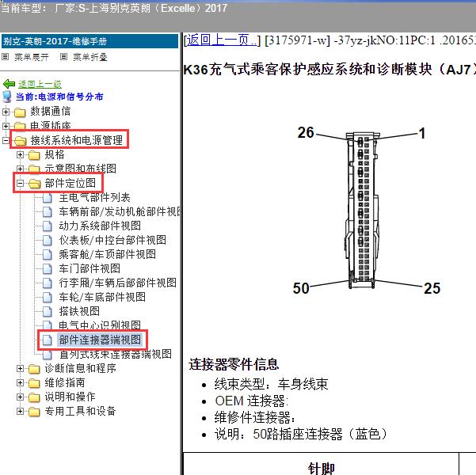Click the 专用工具和设备 folder icon
This screenshot has height=475, width=476.
pos(34,412)
